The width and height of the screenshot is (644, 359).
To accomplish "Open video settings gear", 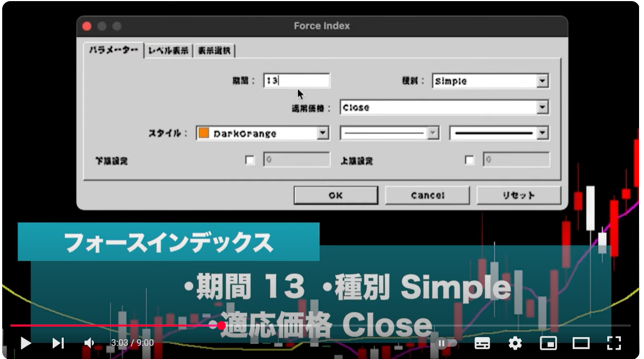I will coord(515,343).
